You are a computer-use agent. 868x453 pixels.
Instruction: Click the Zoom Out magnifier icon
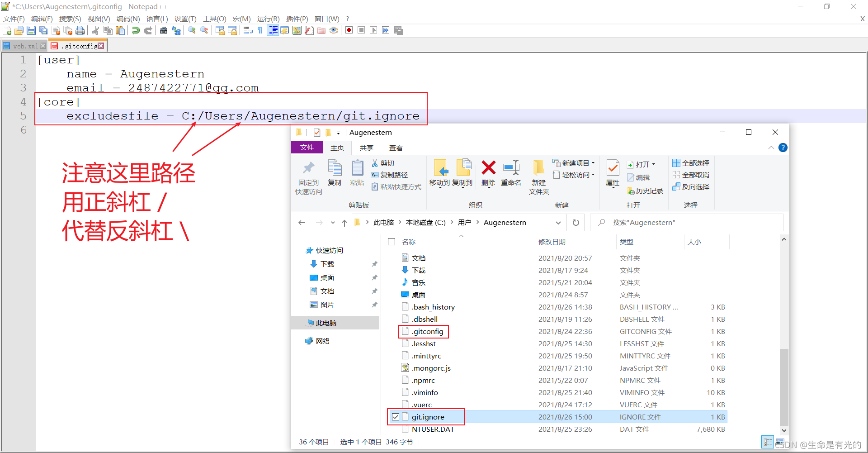(204, 30)
